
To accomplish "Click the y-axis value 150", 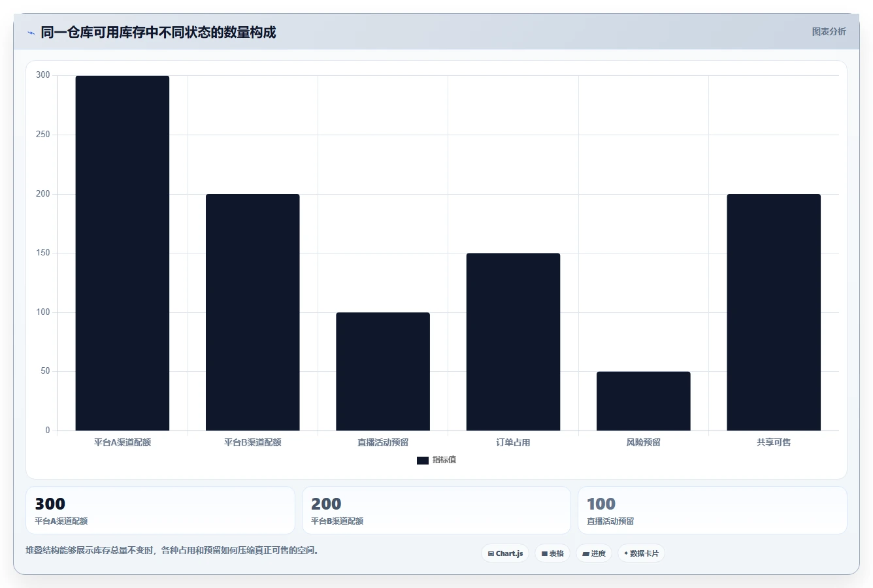I will pyautogui.click(x=43, y=253).
